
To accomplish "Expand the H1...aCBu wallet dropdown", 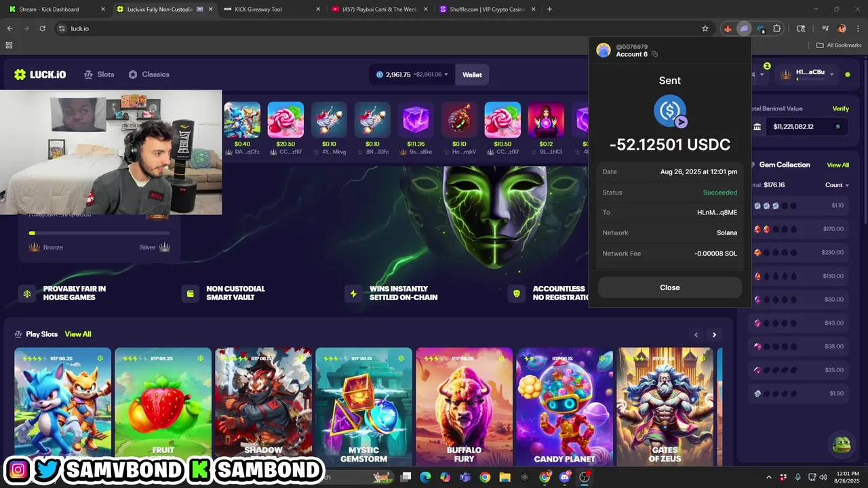I will [x=831, y=75].
